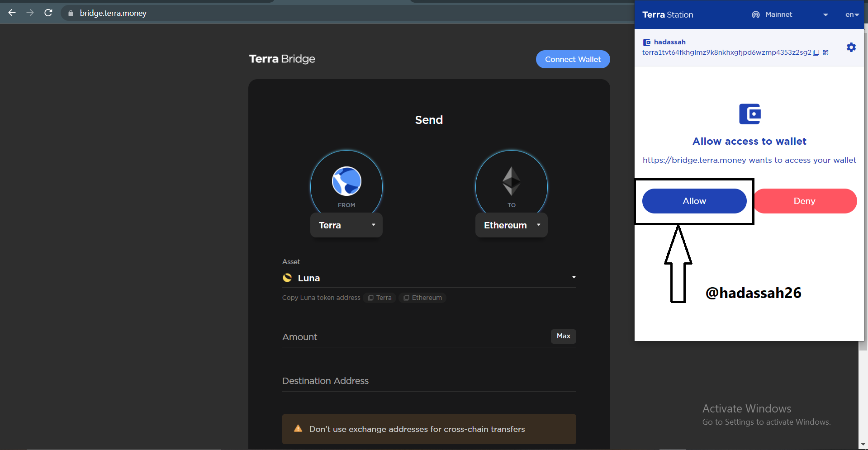Click the Allow access to wallet heading
The width and height of the screenshot is (868, 450).
749,141
